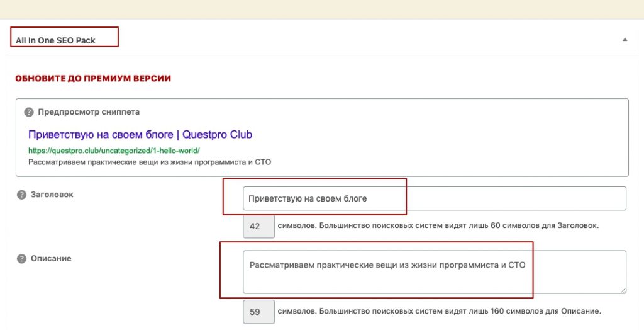Click the help icon beside Предпросмотр сниппета
This screenshot has height=330, width=644.
tap(29, 112)
